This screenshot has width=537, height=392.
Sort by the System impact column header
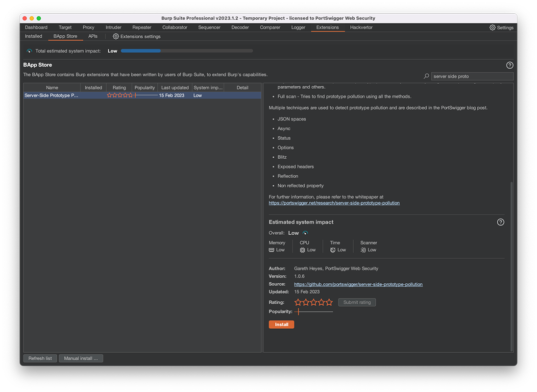208,88
